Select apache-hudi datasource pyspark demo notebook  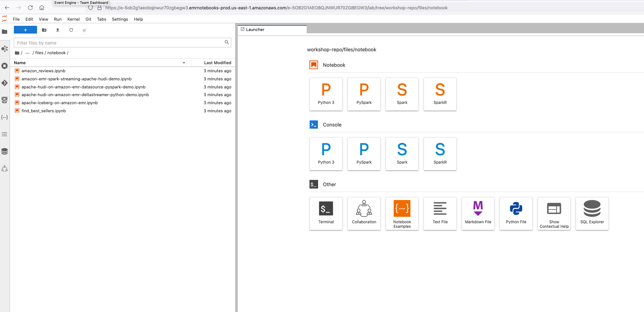[122, 87]
